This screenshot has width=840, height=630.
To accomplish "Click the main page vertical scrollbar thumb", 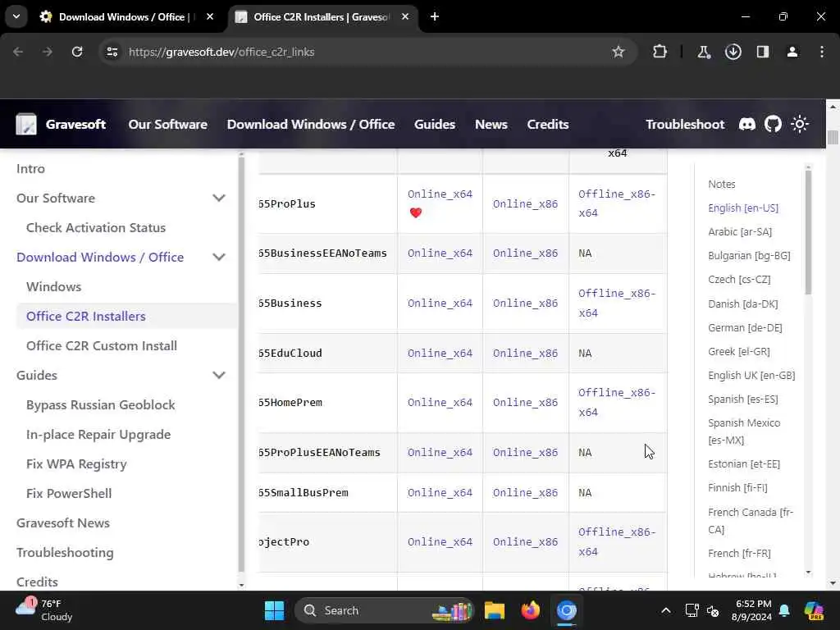I will 833,137.
